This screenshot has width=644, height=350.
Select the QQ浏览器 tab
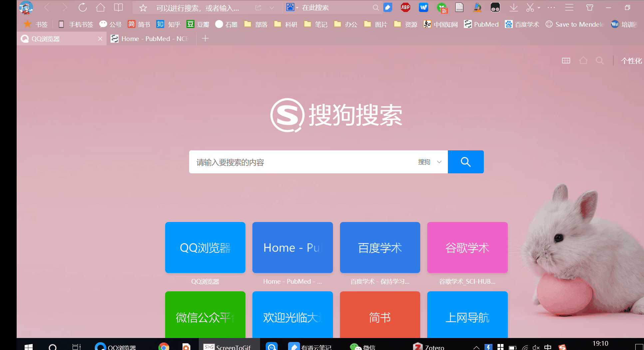[x=53, y=38]
